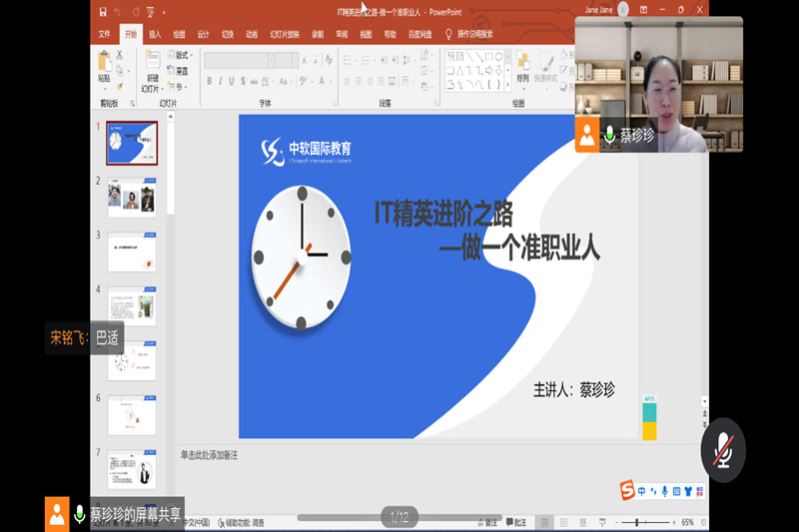Click the Paste (粘贴) icon
This screenshot has width=799, height=532.
click(x=105, y=63)
